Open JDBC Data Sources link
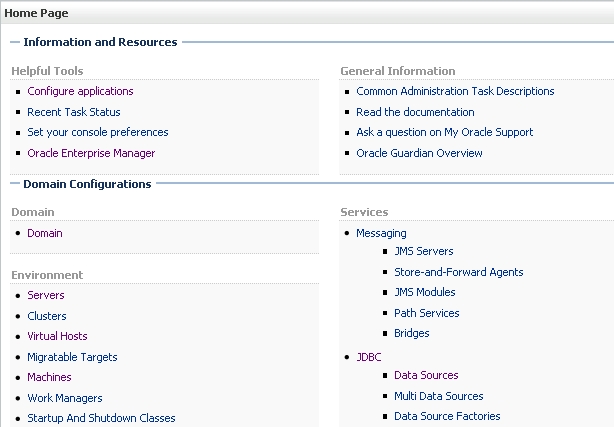Screen dimensions: 614x427 426,375
